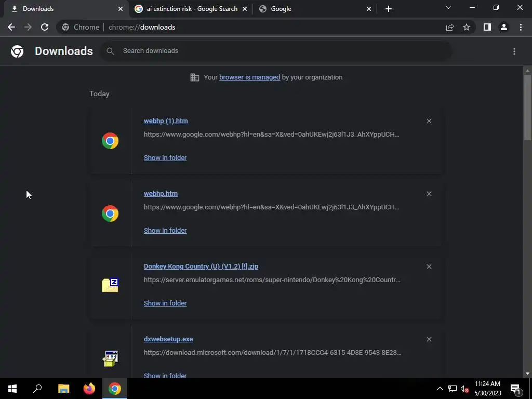Click the scrollbar down arrow
The width and height of the screenshot is (532, 399).
point(527,374)
